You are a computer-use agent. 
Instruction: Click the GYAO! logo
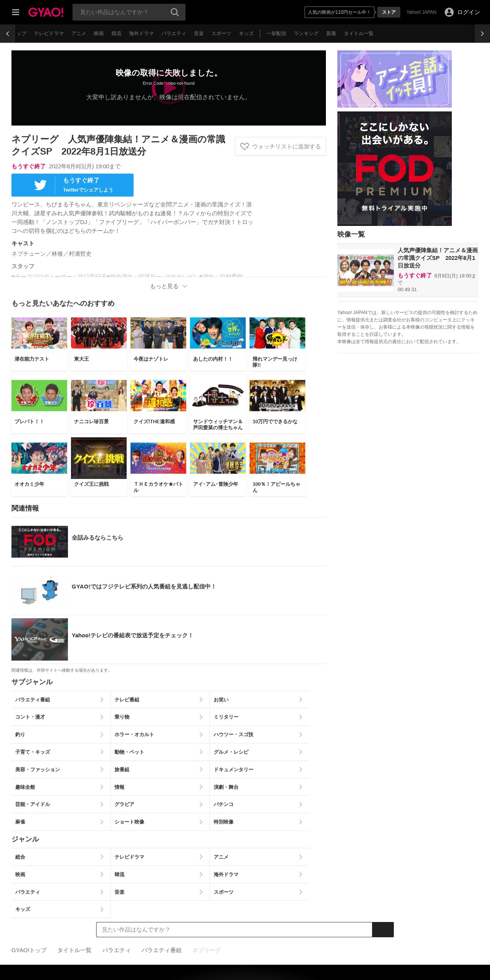point(46,12)
